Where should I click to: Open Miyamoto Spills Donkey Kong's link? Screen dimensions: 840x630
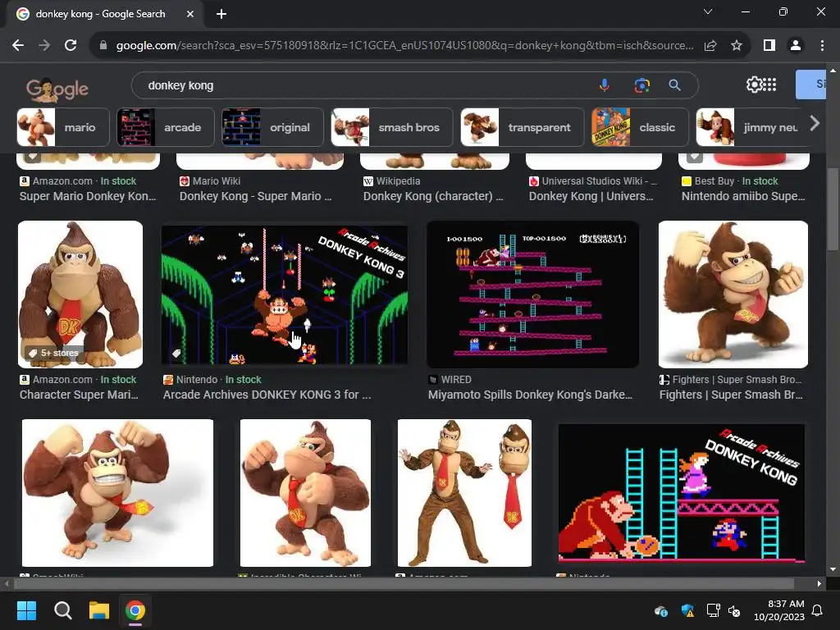(531, 395)
